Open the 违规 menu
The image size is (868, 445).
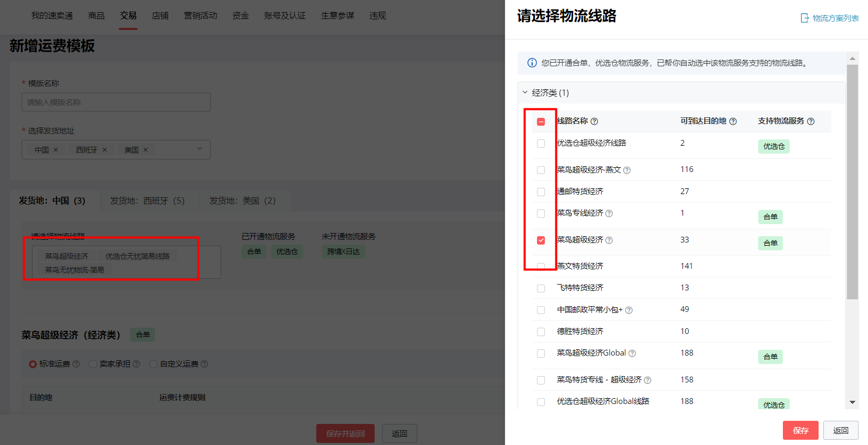pos(378,16)
